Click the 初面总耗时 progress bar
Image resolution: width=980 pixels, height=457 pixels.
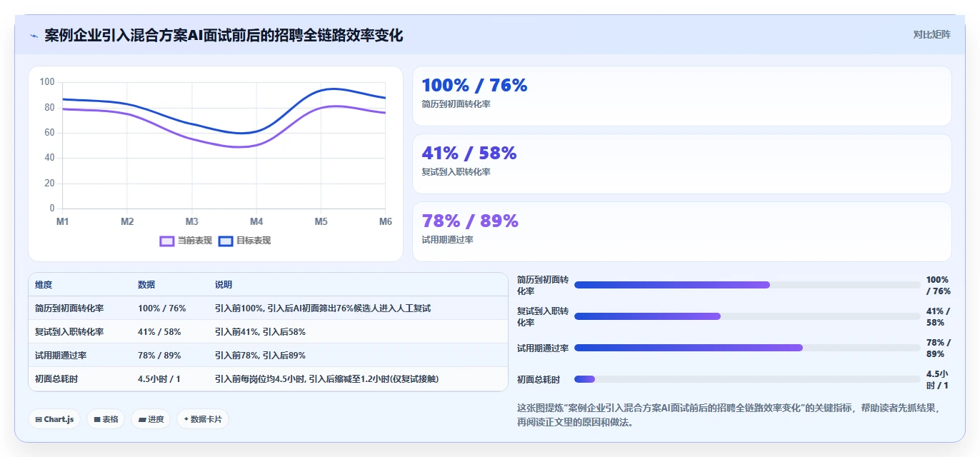(x=747, y=379)
